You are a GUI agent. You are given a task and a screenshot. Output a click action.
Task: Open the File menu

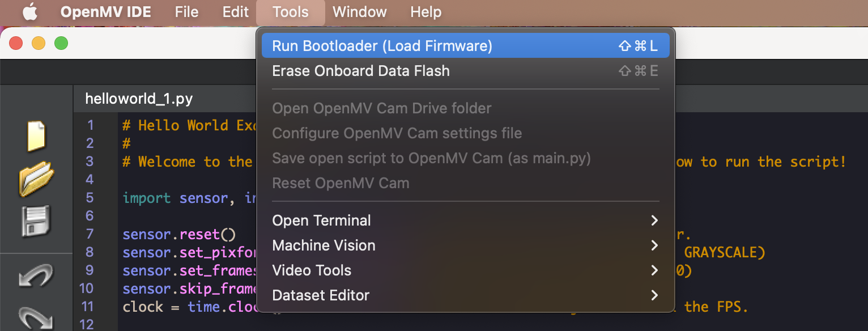click(x=187, y=12)
